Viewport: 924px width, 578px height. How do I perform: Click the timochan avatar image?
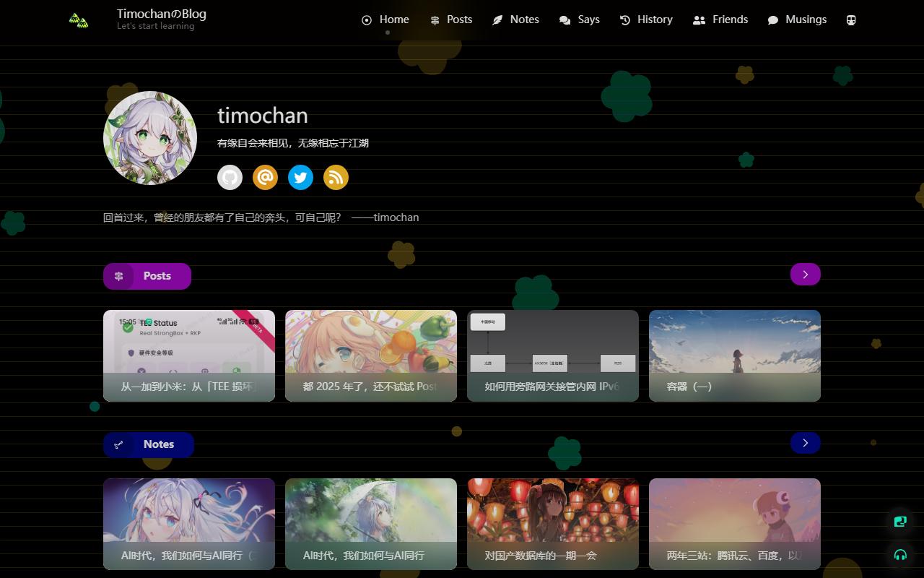pos(150,138)
